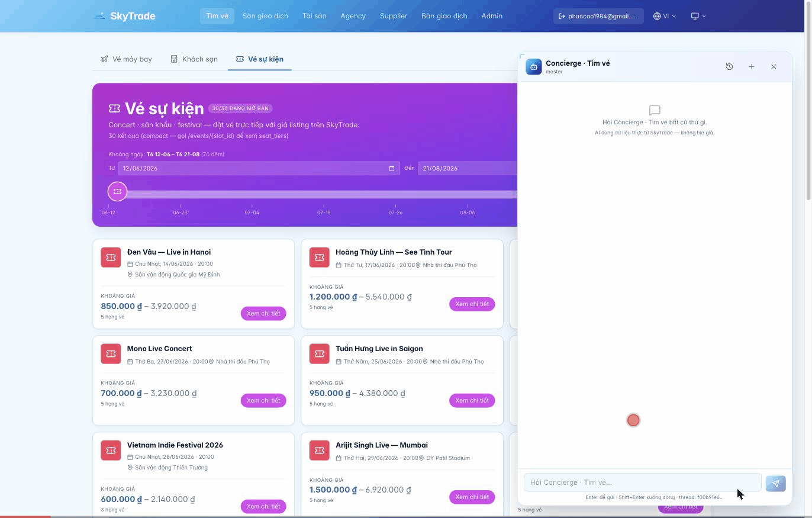Focus the Hỏi Concierge message input
The image size is (812, 518).
pyautogui.click(x=642, y=482)
